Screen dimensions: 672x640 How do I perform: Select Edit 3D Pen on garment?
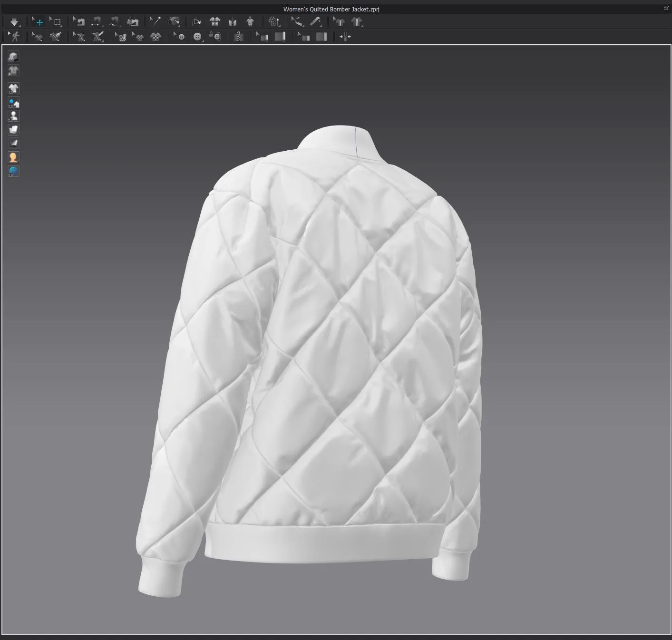37,37
